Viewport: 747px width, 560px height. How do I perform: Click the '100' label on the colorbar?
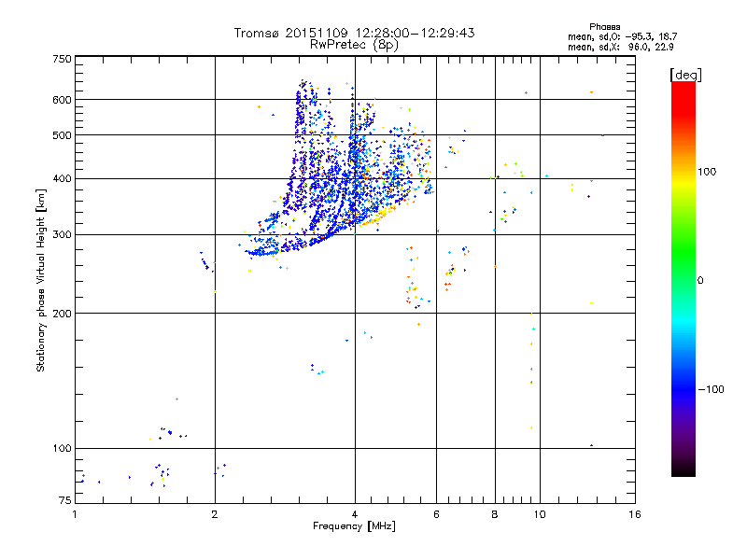[707, 172]
